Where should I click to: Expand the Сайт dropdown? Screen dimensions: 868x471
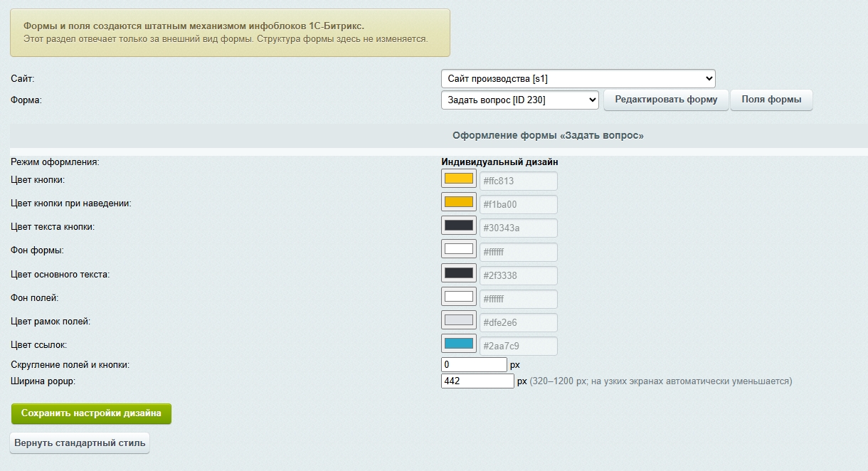(578, 78)
